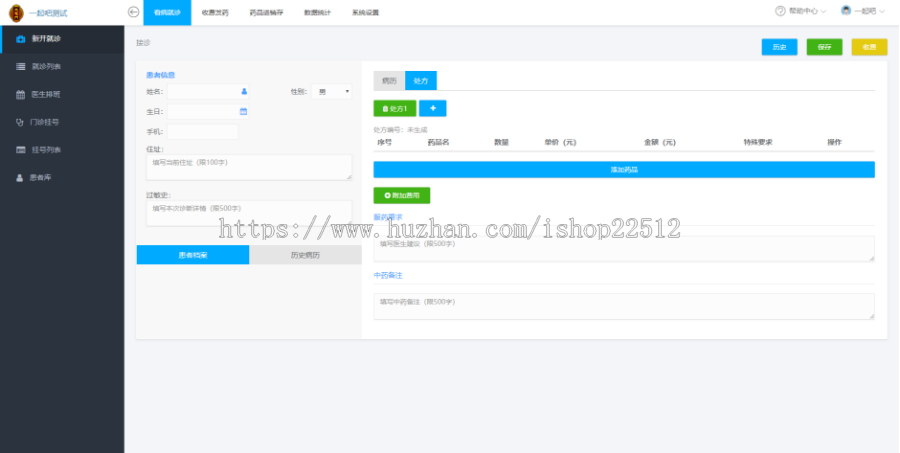Click the 新开就诊 first-aid kit icon

21,39
